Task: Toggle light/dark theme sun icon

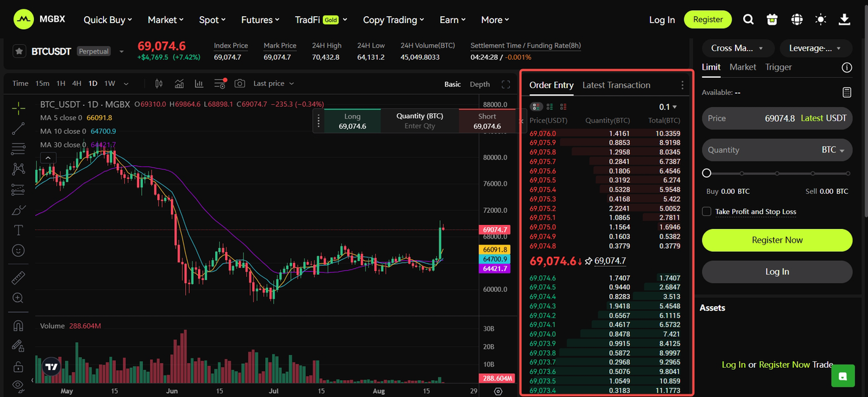Action: [821, 20]
